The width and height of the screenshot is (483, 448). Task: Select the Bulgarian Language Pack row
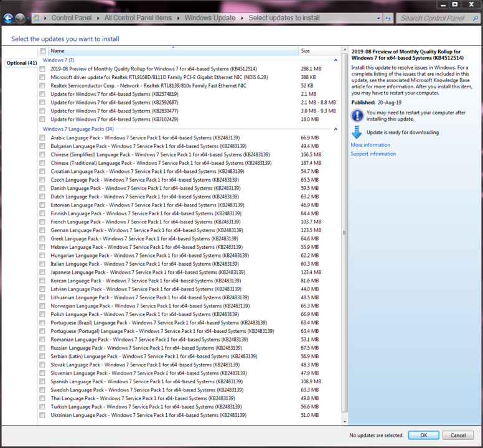click(x=188, y=146)
